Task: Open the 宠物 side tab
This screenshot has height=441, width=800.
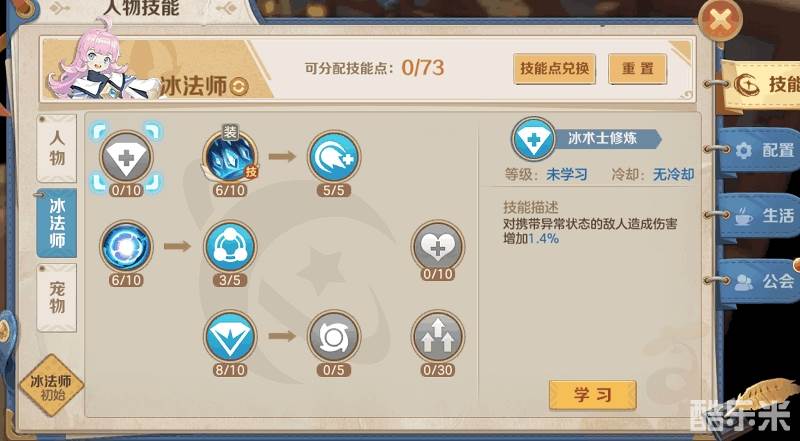Action: pyautogui.click(x=57, y=298)
